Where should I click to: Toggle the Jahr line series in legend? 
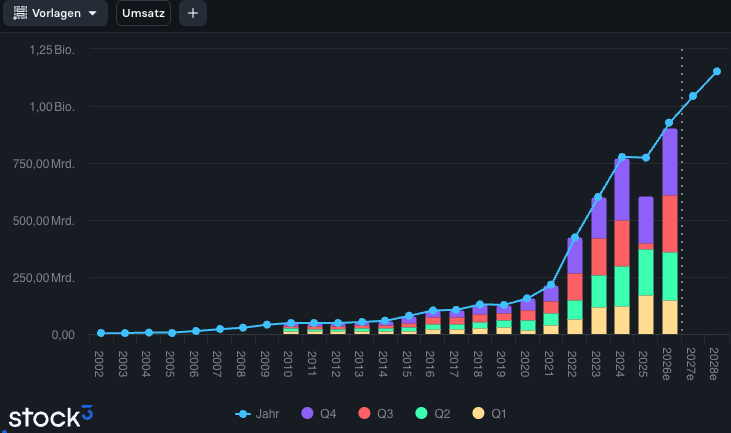257,413
